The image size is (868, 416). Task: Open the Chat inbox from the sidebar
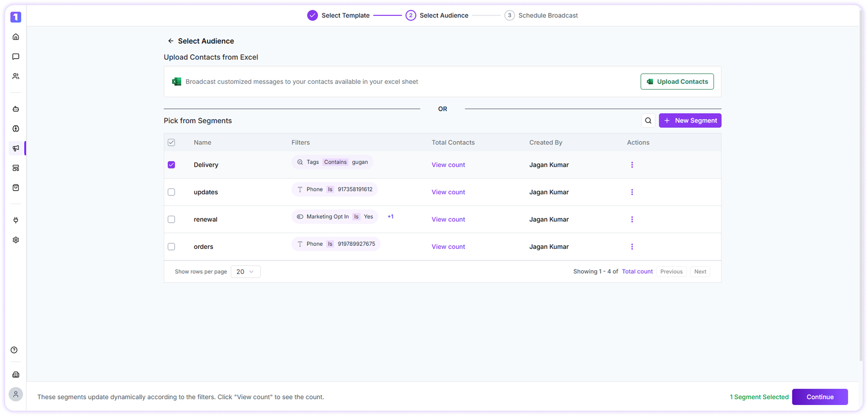pos(16,56)
